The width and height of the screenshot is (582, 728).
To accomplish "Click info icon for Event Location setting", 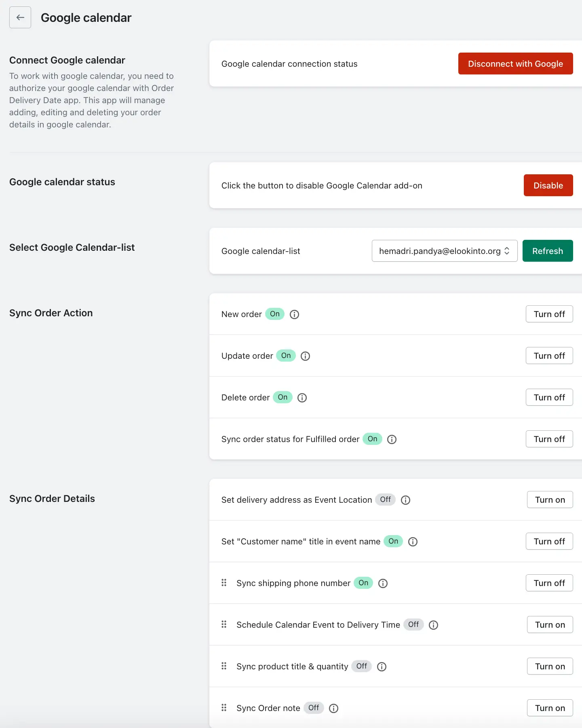I will 406,500.
